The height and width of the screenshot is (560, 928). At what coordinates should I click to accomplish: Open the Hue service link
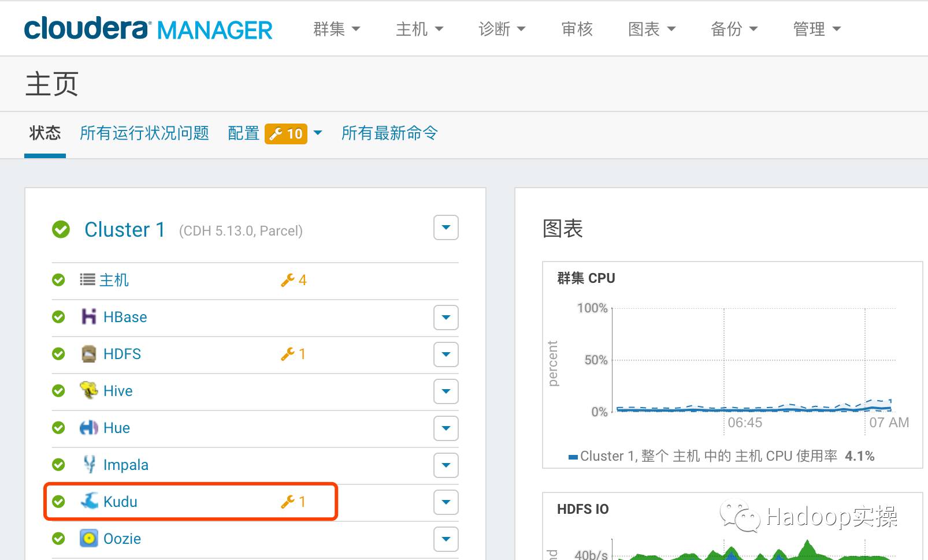pos(117,428)
